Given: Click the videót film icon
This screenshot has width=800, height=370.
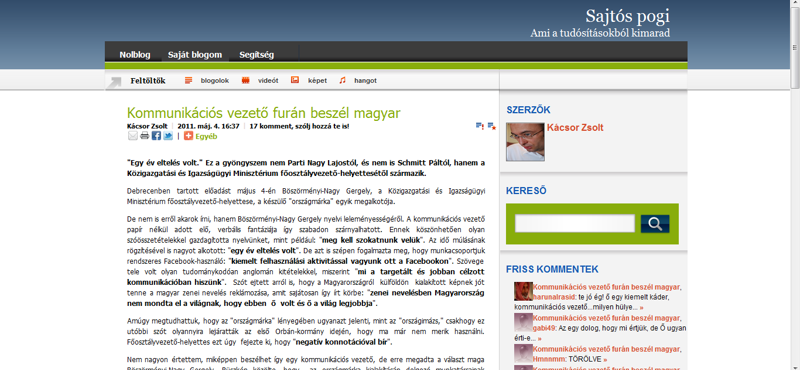Looking at the screenshot, I should 245,80.
